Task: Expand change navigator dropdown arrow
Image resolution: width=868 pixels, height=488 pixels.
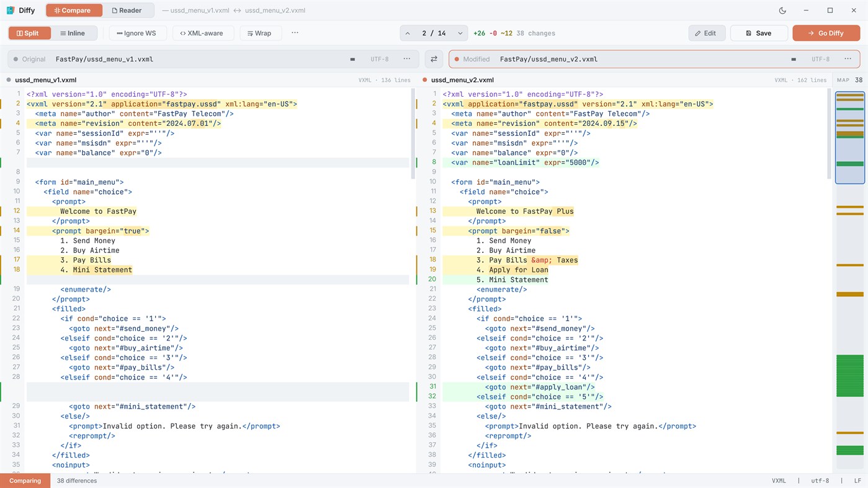Action: [x=460, y=33]
